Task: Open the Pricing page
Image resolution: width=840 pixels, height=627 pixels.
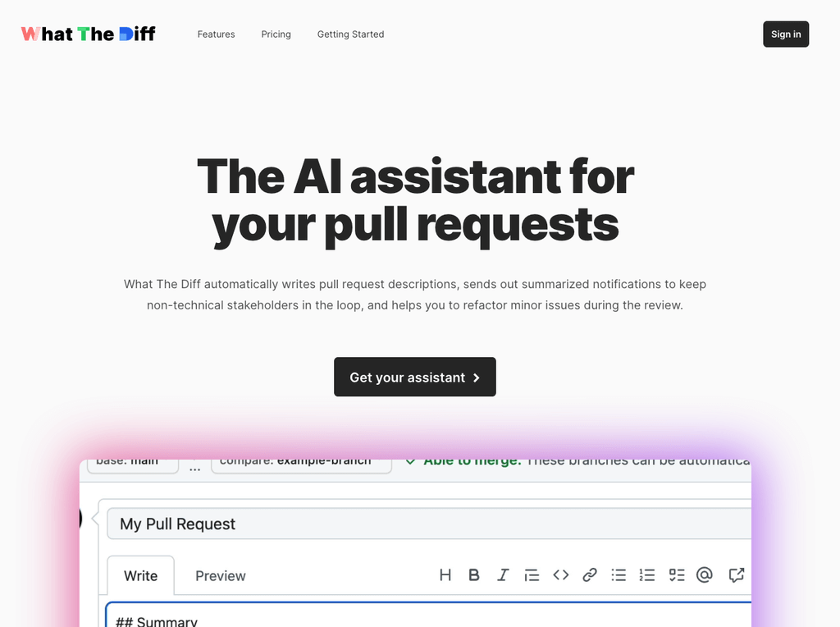Action: click(x=276, y=34)
